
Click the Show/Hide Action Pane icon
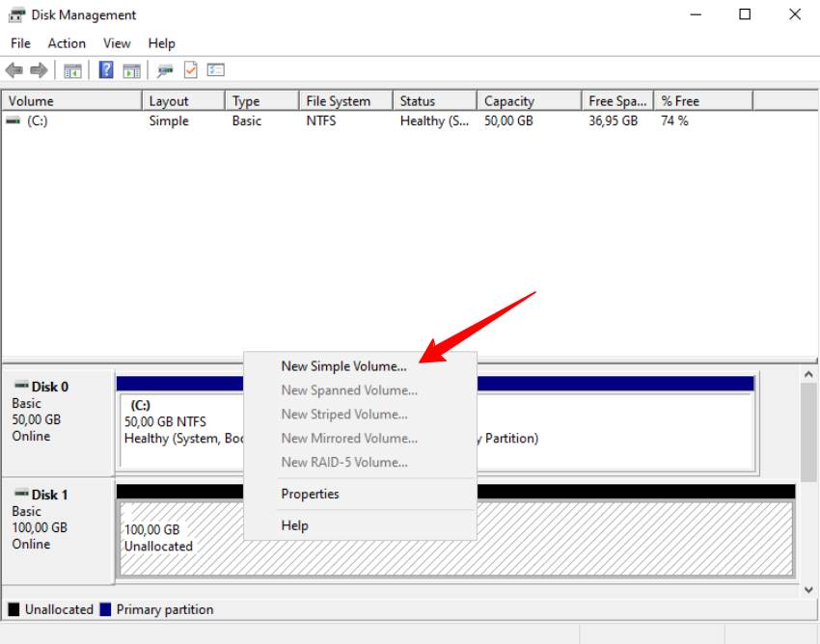132,70
